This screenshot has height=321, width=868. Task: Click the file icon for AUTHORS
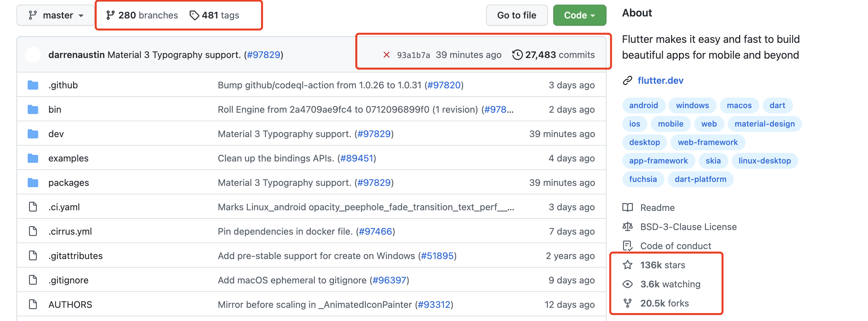(33, 305)
